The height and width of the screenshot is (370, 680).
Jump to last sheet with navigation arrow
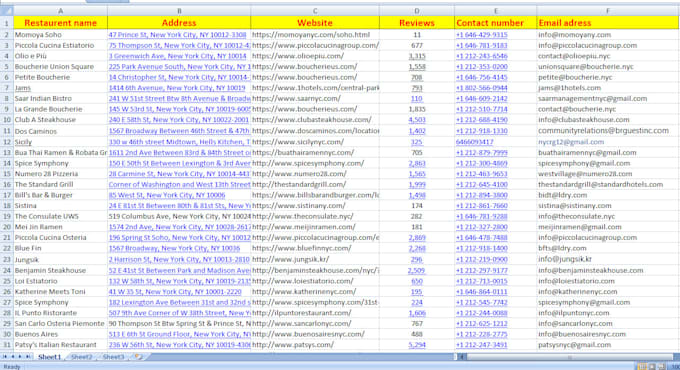point(28,357)
